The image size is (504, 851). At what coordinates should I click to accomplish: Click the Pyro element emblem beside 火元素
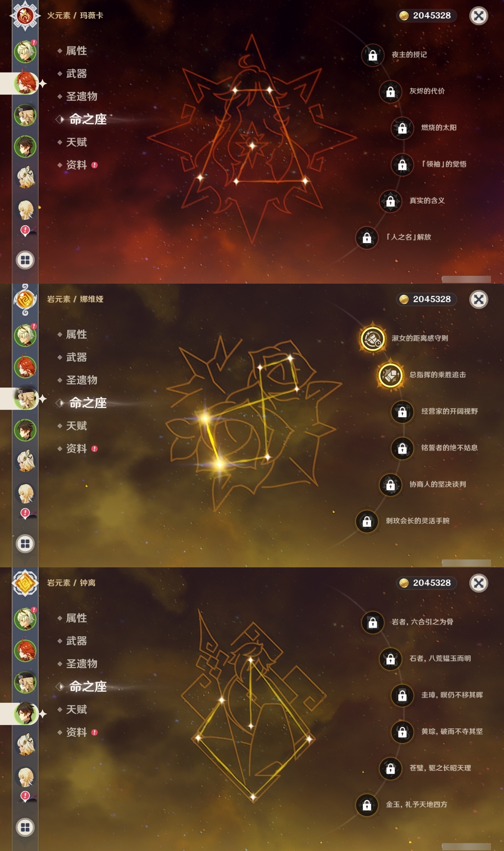click(25, 16)
